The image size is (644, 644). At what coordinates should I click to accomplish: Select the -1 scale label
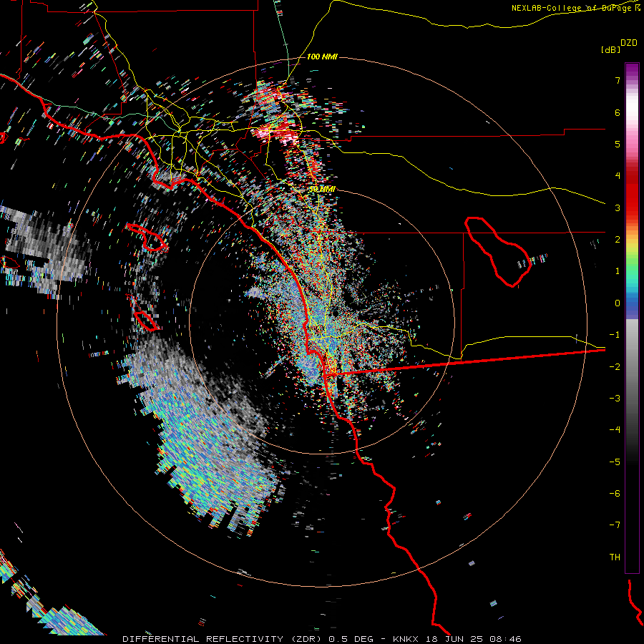coord(615,335)
